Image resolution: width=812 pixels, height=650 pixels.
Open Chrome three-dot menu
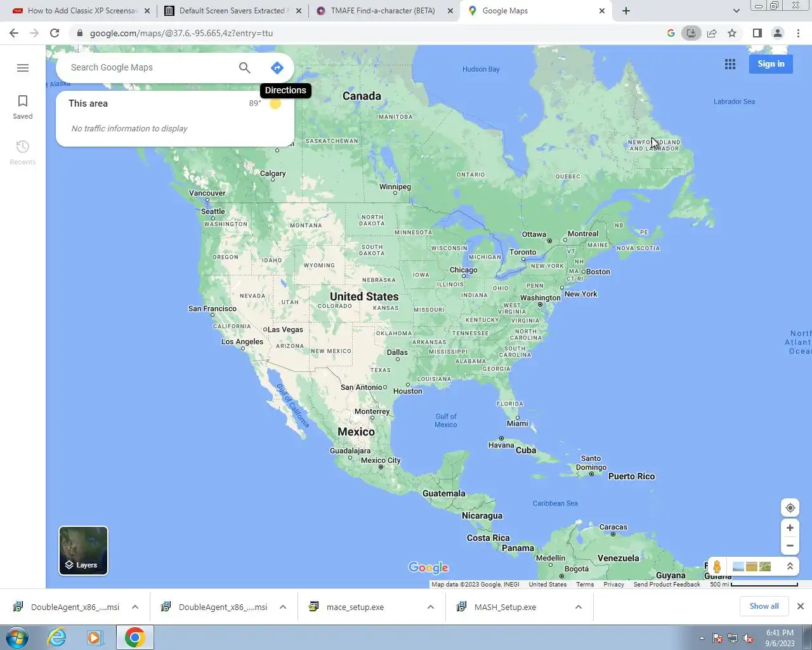(x=798, y=33)
